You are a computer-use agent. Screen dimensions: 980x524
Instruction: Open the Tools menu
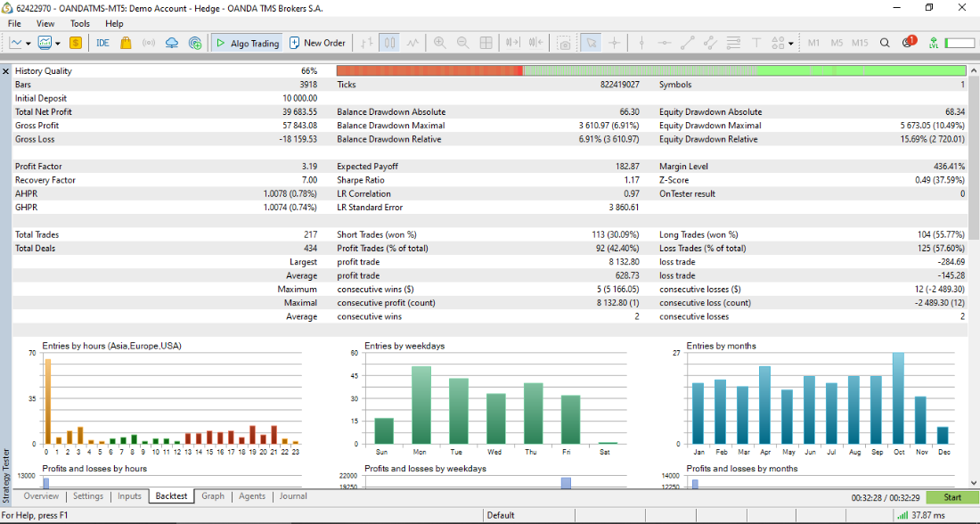[80, 24]
